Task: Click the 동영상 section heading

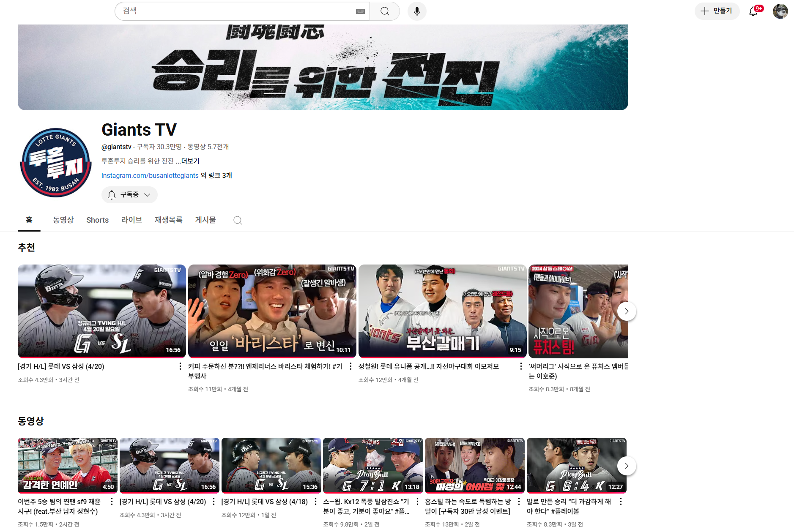Action: pyautogui.click(x=30, y=421)
